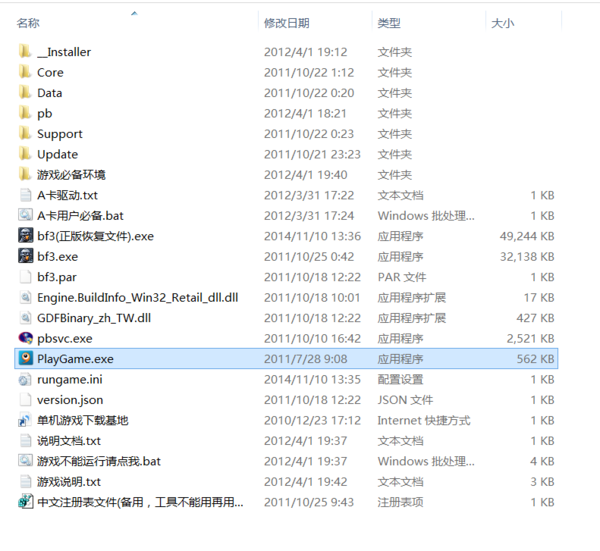Select the file name pbsvc.exe
Screen dimensions: 600x551
pos(65,339)
